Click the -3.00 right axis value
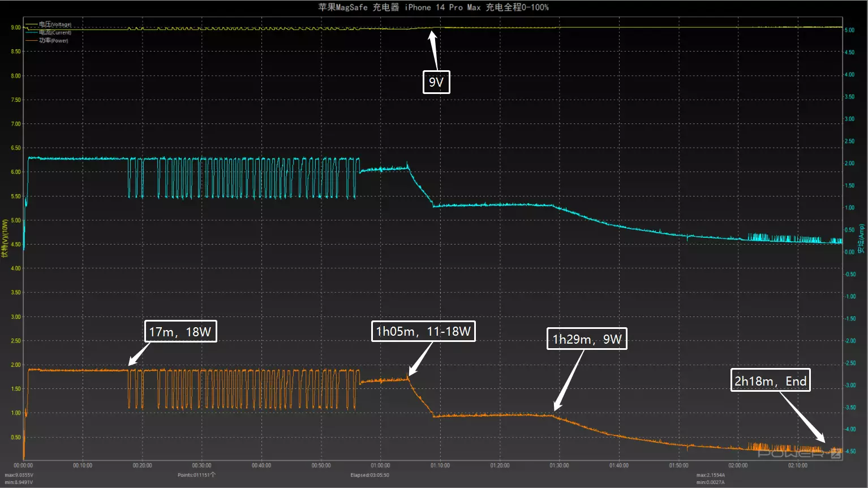This screenshot has width=868, height=488. pos(850,385)
